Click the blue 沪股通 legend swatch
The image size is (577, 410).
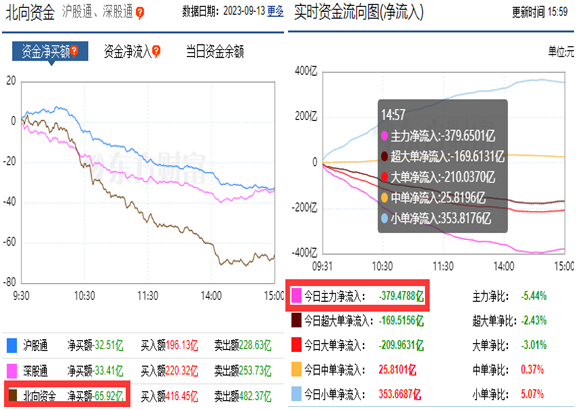pos(12,346)
